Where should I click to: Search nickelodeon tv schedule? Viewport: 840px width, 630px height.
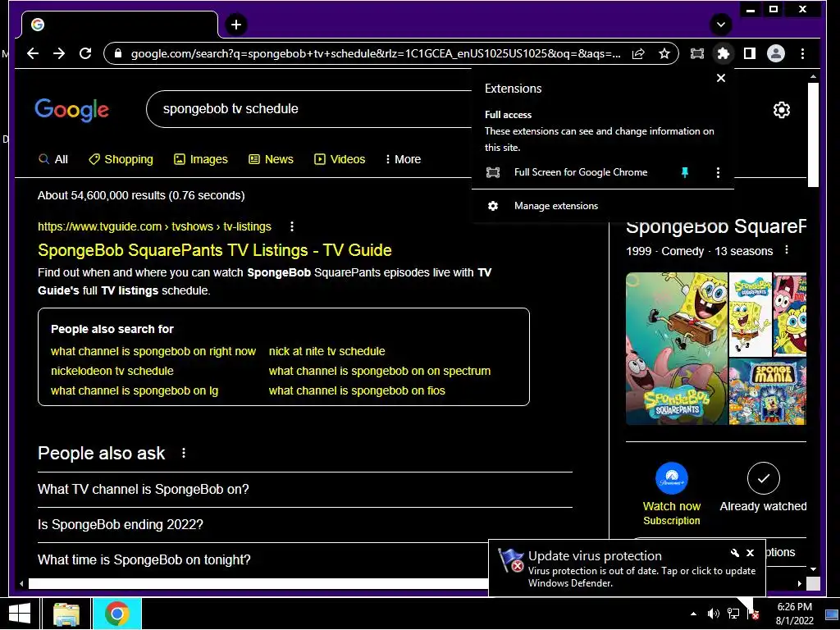tap(112, 371)
